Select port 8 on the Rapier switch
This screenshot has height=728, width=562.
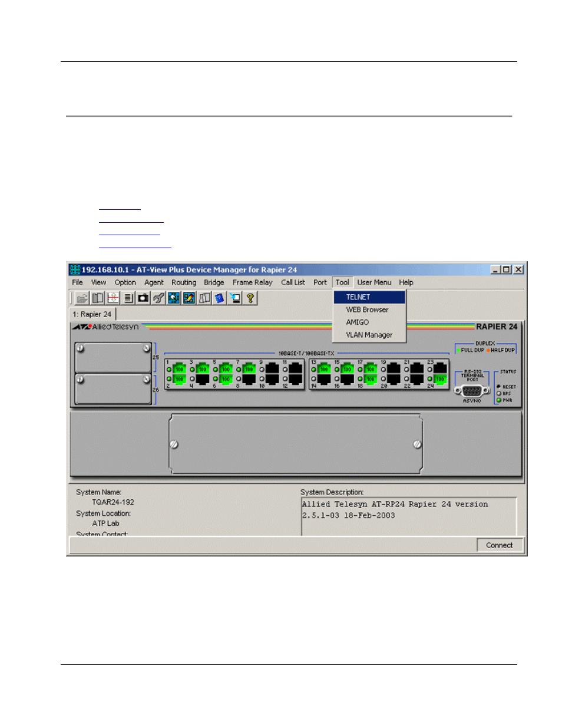point(249,379)
